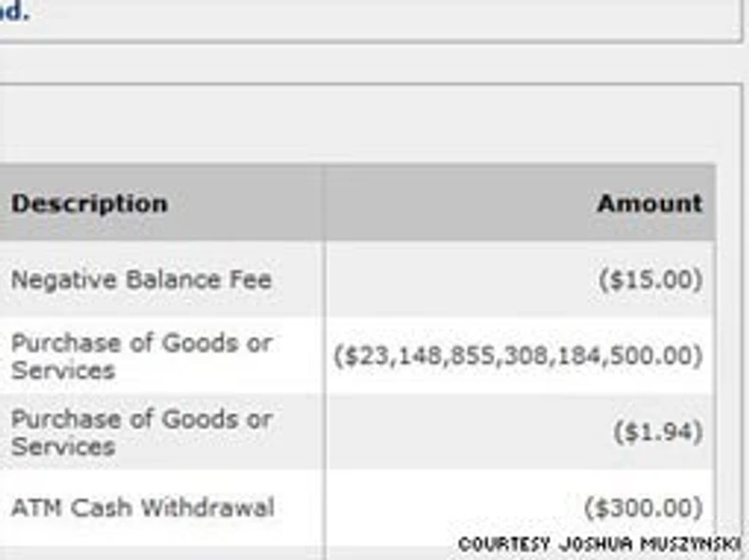Screen dimensions: 749x560
Task: Click the divider between Description and Amount headers
Action: 324,204
